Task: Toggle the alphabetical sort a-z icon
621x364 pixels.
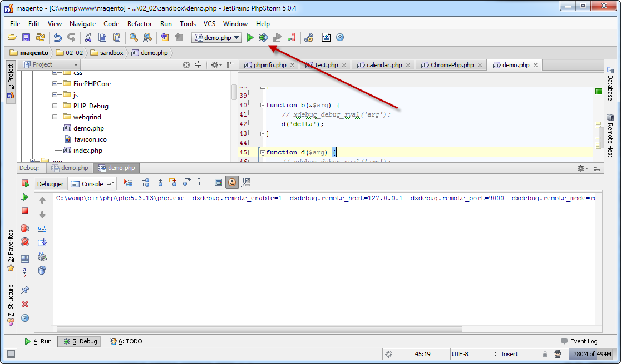Action: pyautogui.click(x=25, y=273)
